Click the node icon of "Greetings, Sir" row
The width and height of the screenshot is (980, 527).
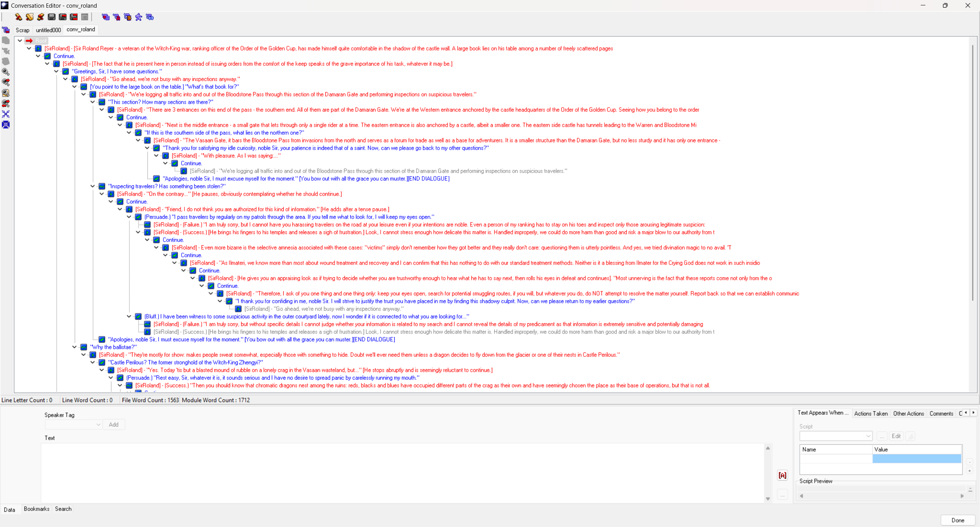[65, 71]
